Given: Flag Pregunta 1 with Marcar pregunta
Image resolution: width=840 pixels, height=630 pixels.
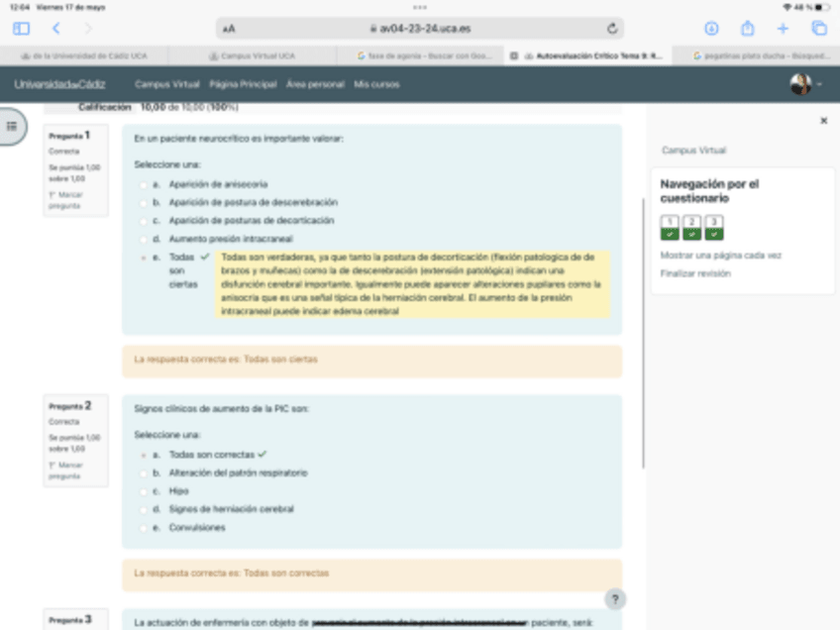Looking at the screenshot, I should click(x=66, y=200).
